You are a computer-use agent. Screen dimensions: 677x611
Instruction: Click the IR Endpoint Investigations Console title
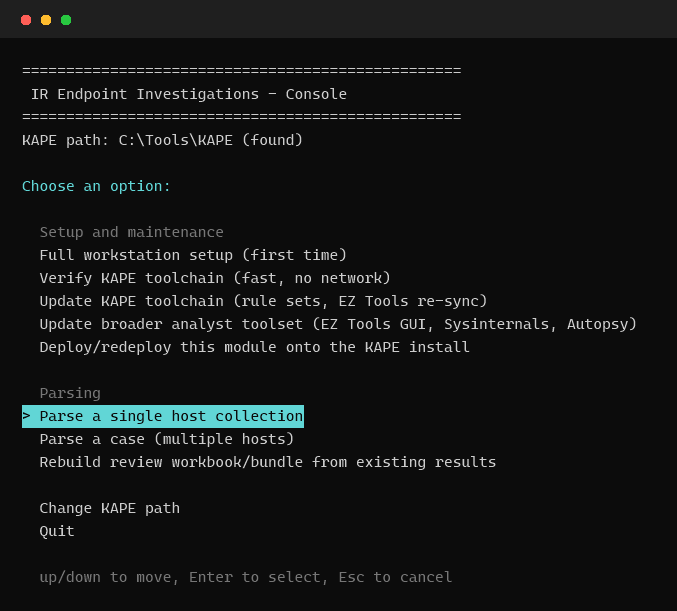(x=189, y=94)
